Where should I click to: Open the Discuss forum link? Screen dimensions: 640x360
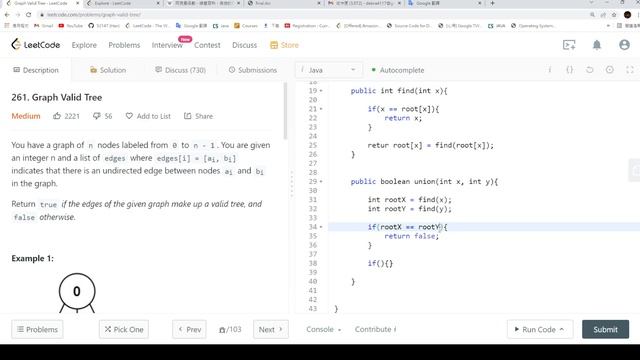pos(244,45)
